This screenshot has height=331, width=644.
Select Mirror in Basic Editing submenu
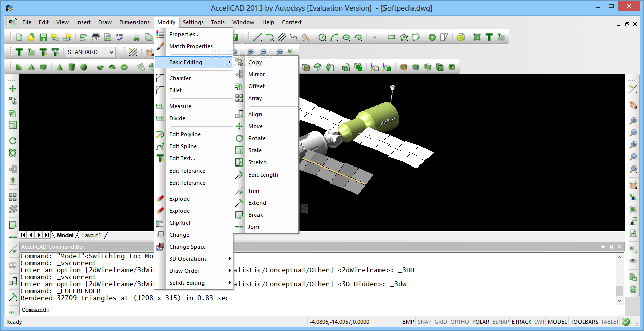267,74
